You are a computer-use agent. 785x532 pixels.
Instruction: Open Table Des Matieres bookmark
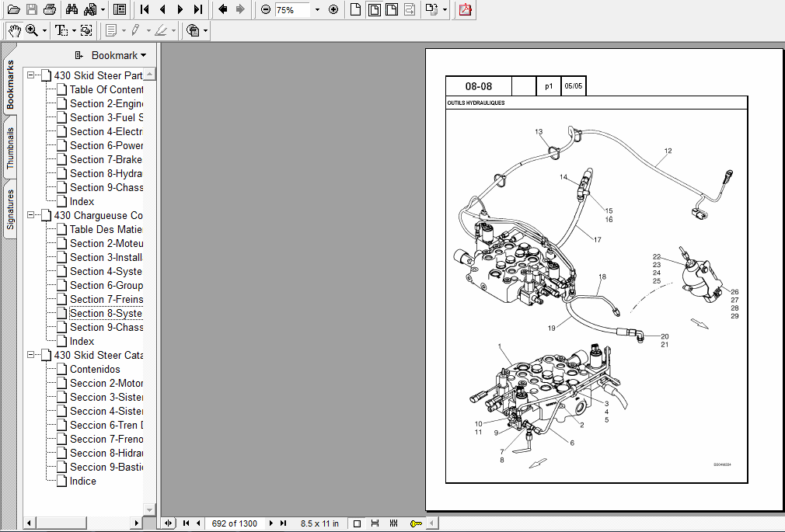(106, 229)
